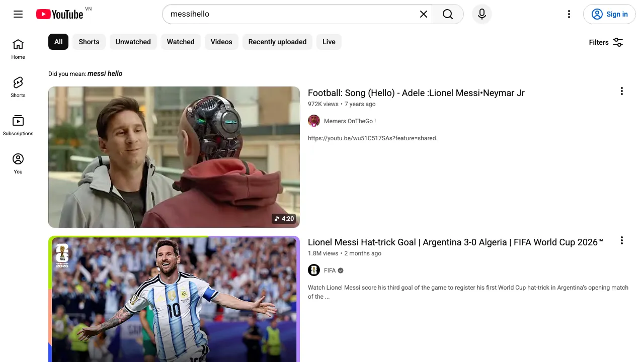The width and height of the screenshot is (644, 362).
Task: Open the Lionel Messi Hat-trick Goal title
Action: pos(455,242)
